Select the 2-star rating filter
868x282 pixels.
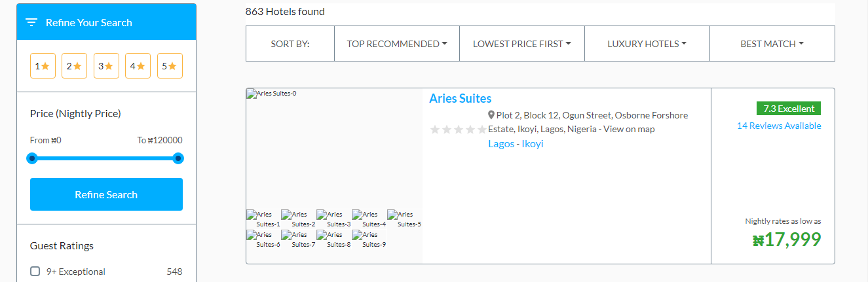(74, 66)
